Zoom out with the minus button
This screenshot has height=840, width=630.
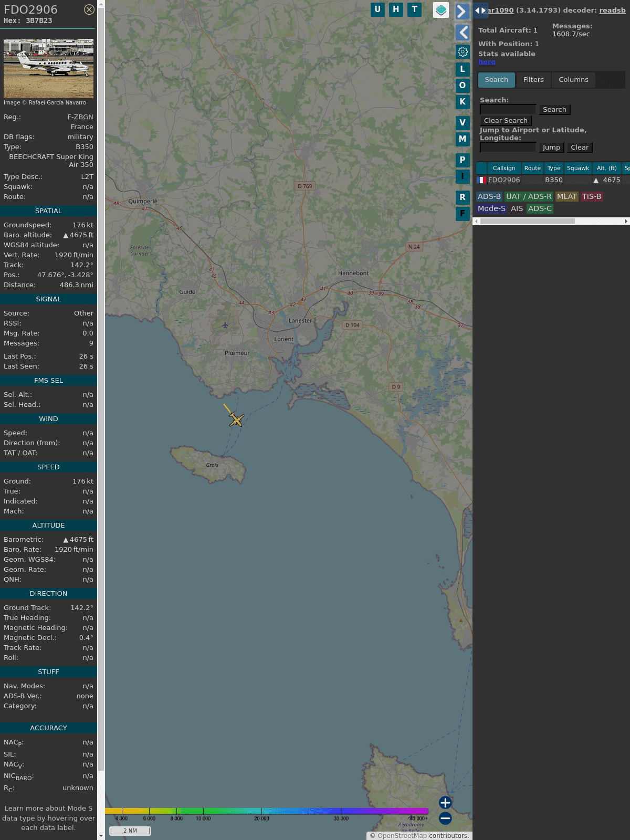click(x=445, y=818)
